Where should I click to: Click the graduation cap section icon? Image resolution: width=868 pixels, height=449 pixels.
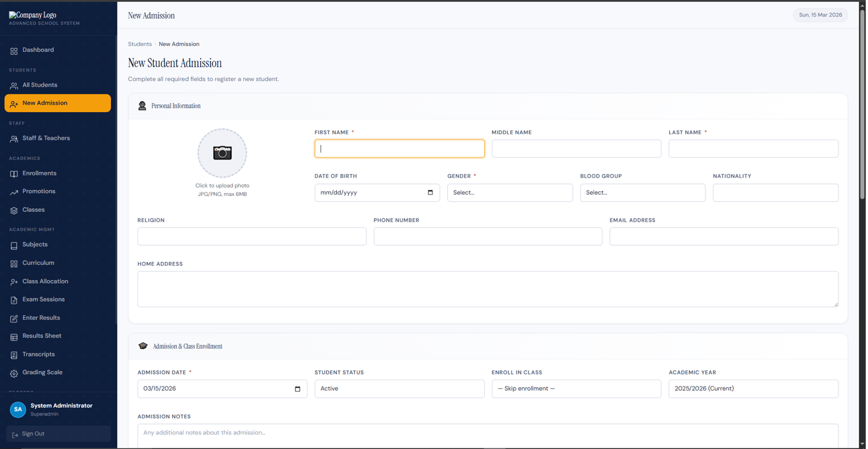(x=143, y=346)
